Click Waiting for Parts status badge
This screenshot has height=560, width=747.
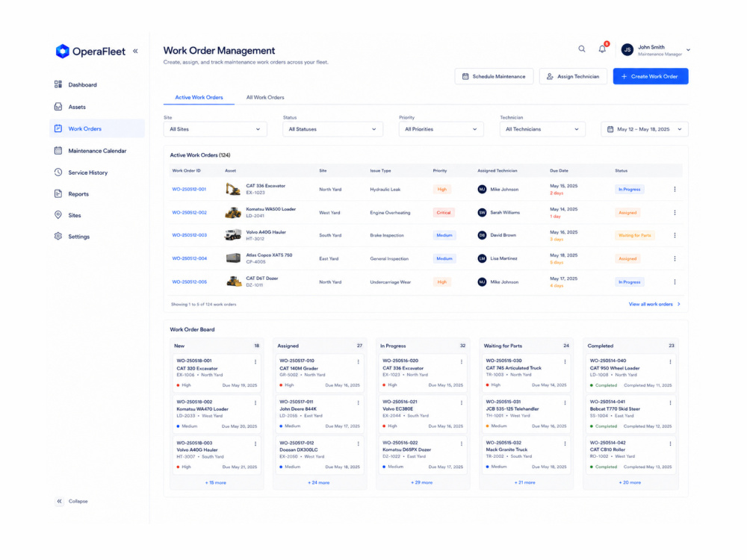pos(634,235)
